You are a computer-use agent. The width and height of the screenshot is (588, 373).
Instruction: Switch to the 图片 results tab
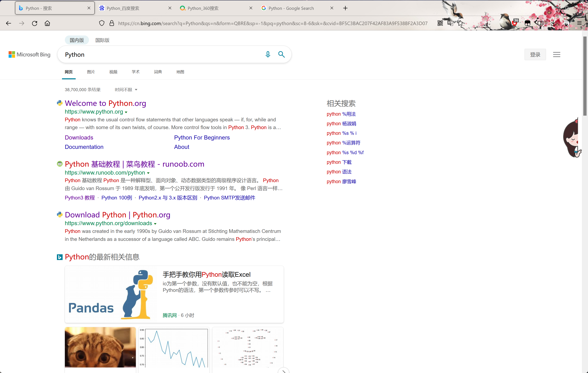click(91, 72)
